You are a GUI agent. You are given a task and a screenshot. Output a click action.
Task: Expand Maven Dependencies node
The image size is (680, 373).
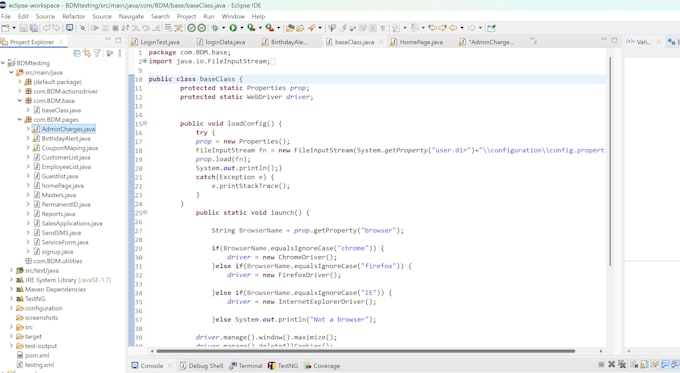pos(11,289)
